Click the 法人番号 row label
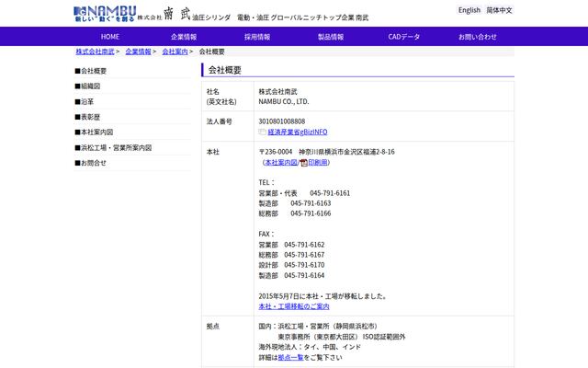 click(x=219, y=121)
